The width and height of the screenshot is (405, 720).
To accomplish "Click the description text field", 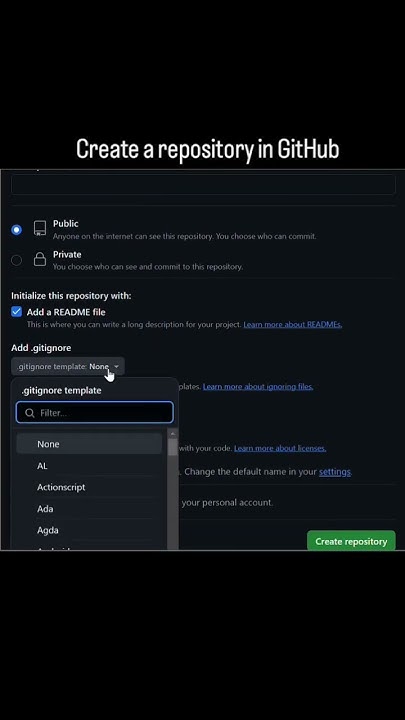I will tap(203, 185).
